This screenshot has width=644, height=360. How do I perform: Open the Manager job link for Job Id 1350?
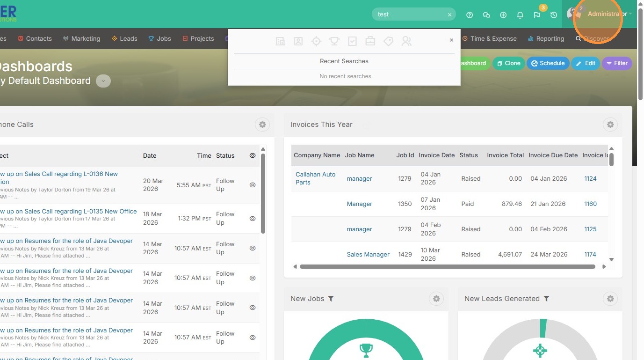click(x=360, y=204)
